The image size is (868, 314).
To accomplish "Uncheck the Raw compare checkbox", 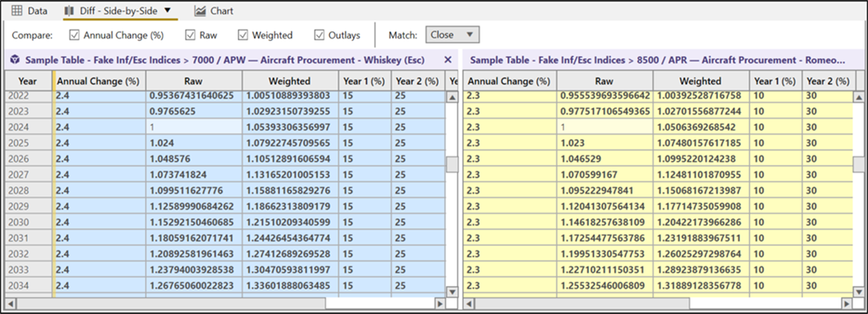I will pos(190,35).
